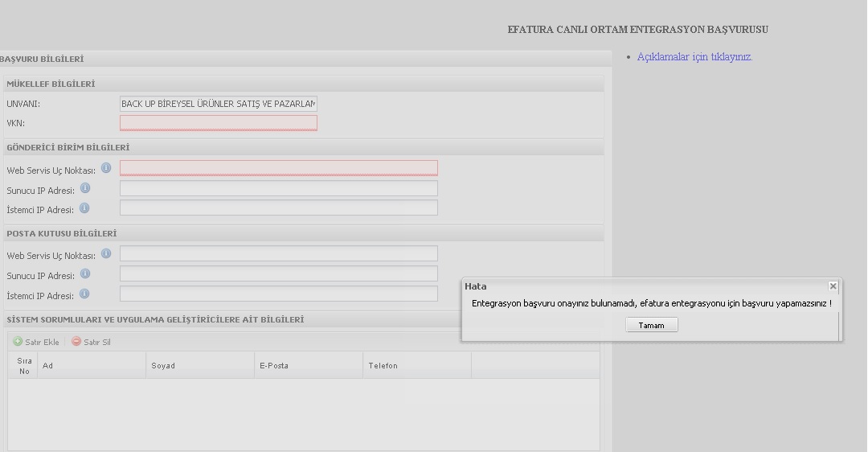This screenshot has width=868, height=452.
Task: Click the Ad column header
Action: (x=91, y=366)
